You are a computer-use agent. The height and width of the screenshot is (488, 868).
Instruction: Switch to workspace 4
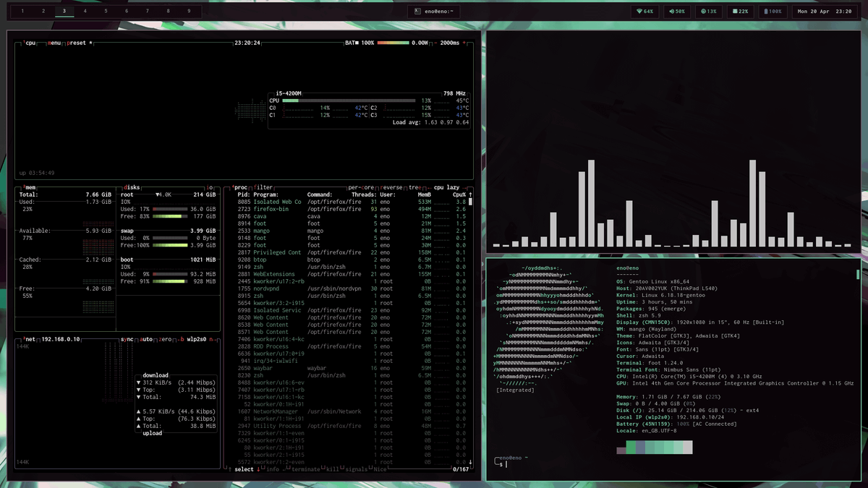85,12
